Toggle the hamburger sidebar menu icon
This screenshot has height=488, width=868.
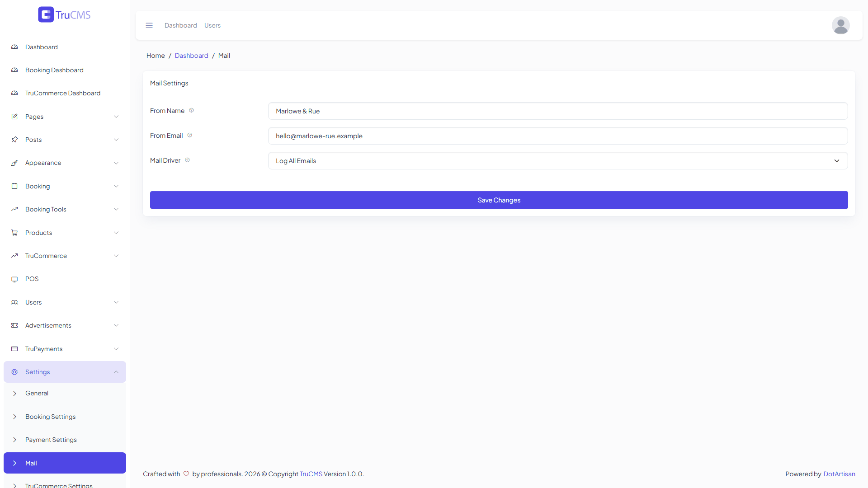[x=149, y=25]
